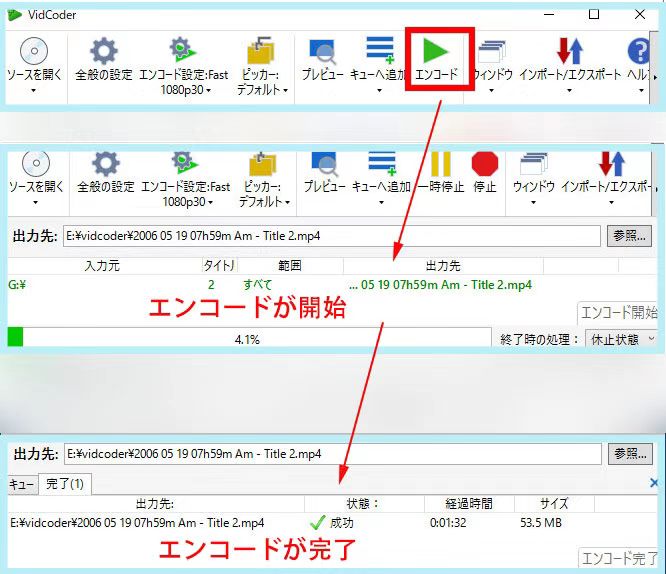
Task: Expand ヘルプ dropdown arrow in top toolbar
Action: click(641, 90)
